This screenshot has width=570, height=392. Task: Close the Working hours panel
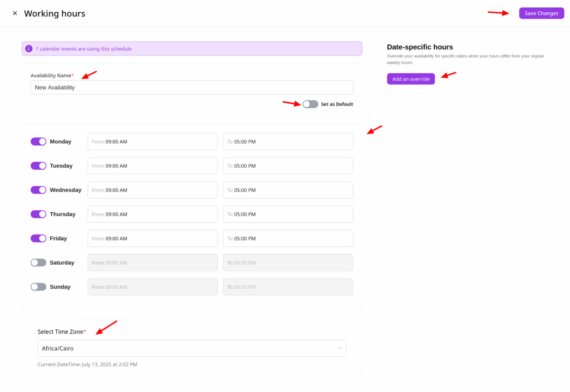15,13
